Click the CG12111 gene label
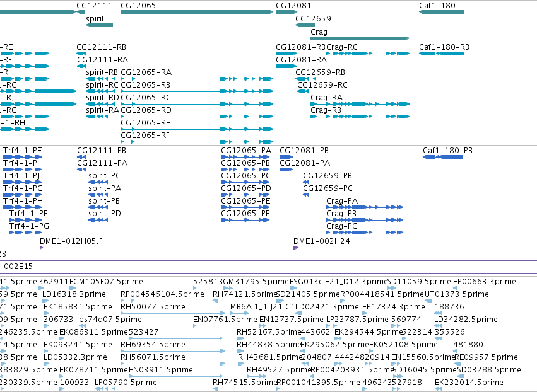This screenshot has width=537, height=392. [94, 6]
